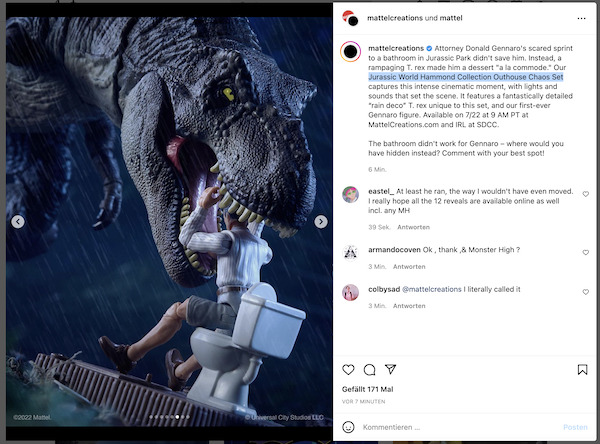Viewport: 600px width, 444px height.
Task: Open Gefällt 171 Mal likes list
Action: (x=367, y=389)
